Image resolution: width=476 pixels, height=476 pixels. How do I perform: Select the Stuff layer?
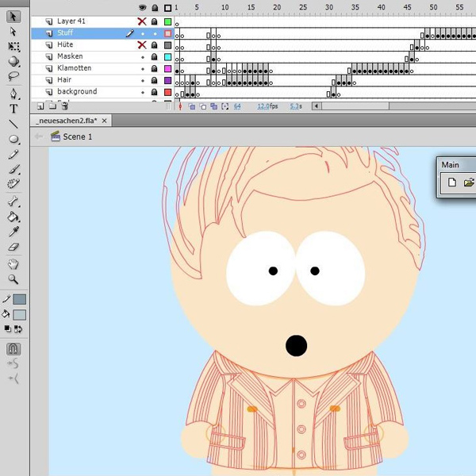(65, 33)
